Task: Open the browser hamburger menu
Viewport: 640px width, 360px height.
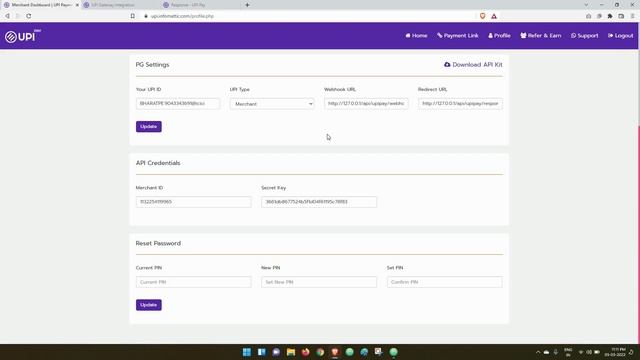Action: (632, 16)
